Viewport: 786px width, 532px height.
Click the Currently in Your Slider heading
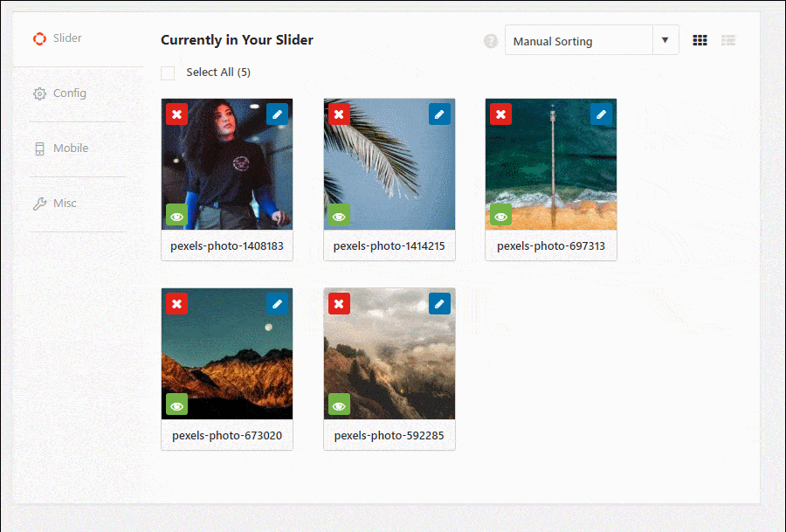[237, 40]
